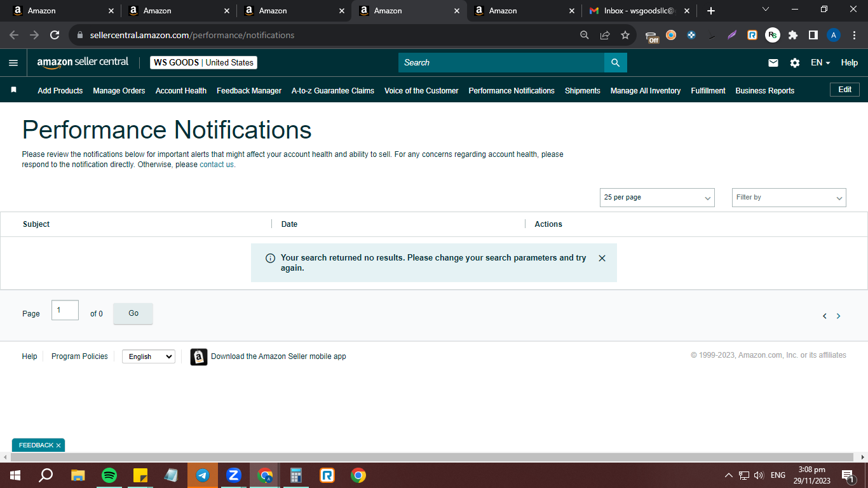Toggle the Chrome side panel
This screenshot has width=868, height=488.
pyautogui.click(x=813, y=35)
